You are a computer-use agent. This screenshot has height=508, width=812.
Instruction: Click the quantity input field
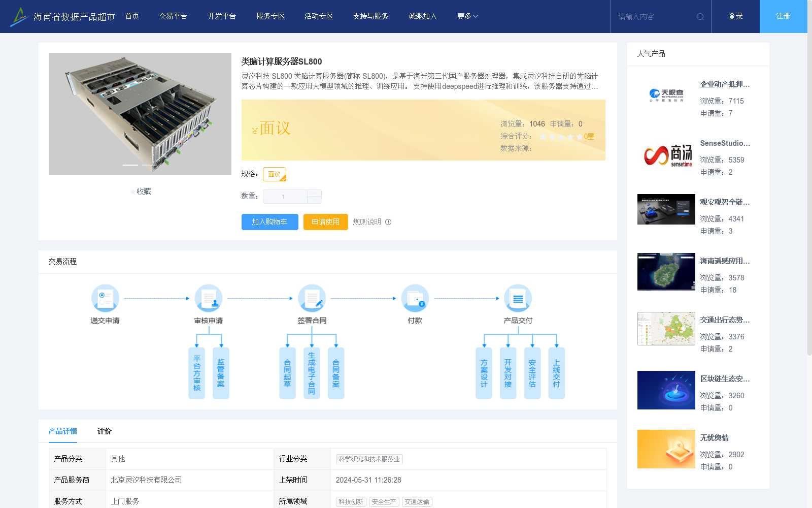[285, 197]
